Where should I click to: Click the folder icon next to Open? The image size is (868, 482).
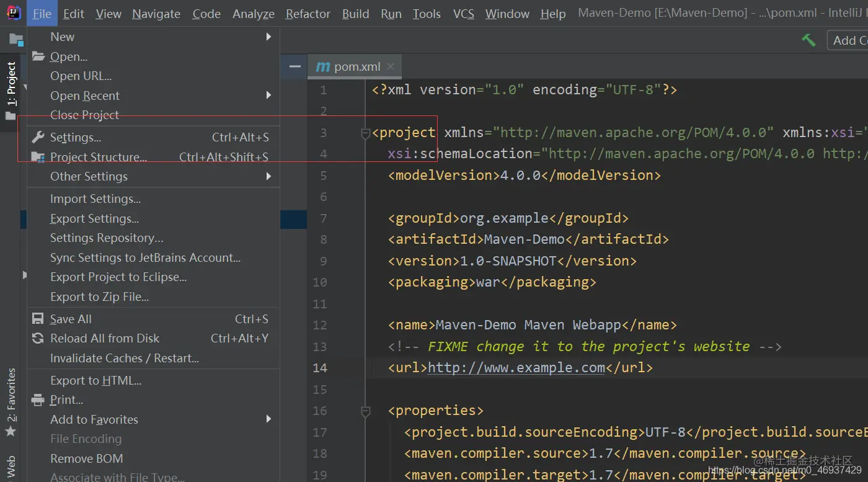click(38, 56)
